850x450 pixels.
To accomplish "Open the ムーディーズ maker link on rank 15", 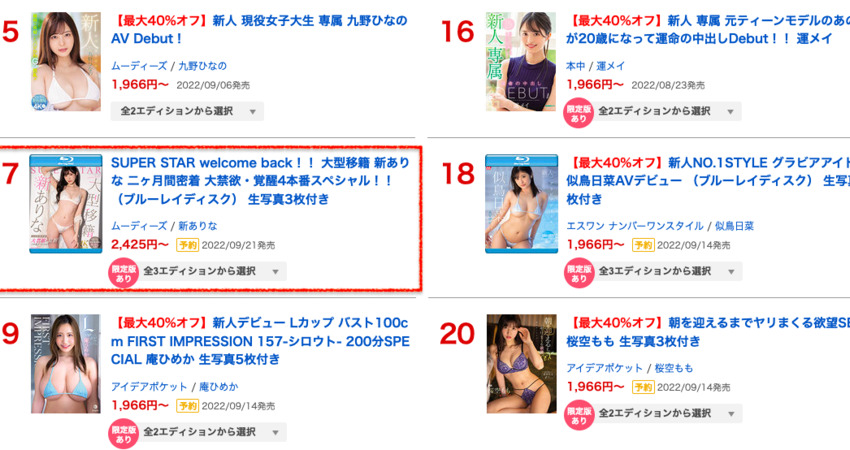I will pyautogui.click(x=139, y=66).
